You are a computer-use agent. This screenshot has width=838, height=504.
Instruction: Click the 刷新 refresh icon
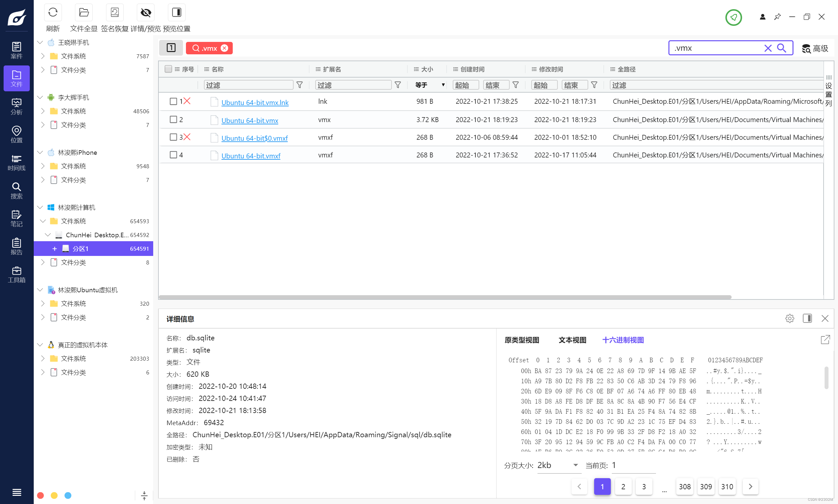pos(53,13)
